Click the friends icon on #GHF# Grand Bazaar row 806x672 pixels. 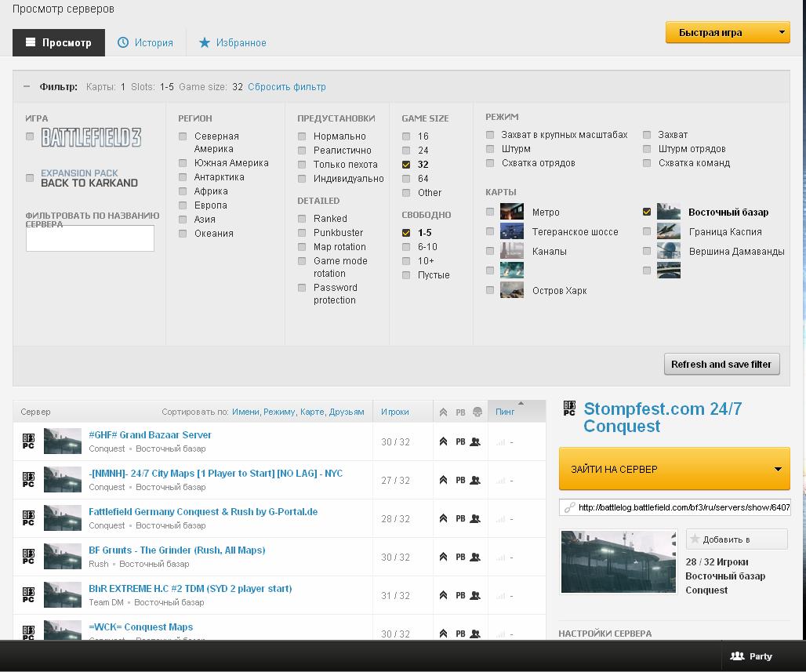[x=475, y=442]
